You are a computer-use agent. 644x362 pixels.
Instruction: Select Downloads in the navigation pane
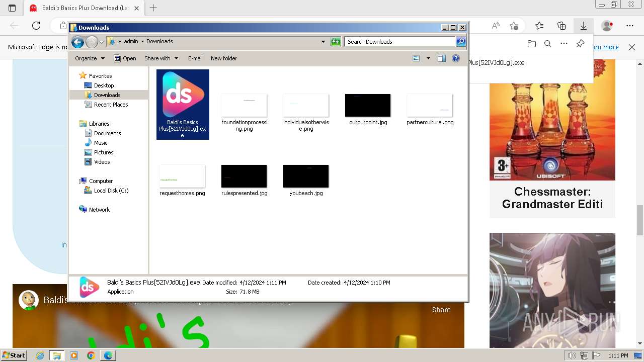(x=107, y=95)
